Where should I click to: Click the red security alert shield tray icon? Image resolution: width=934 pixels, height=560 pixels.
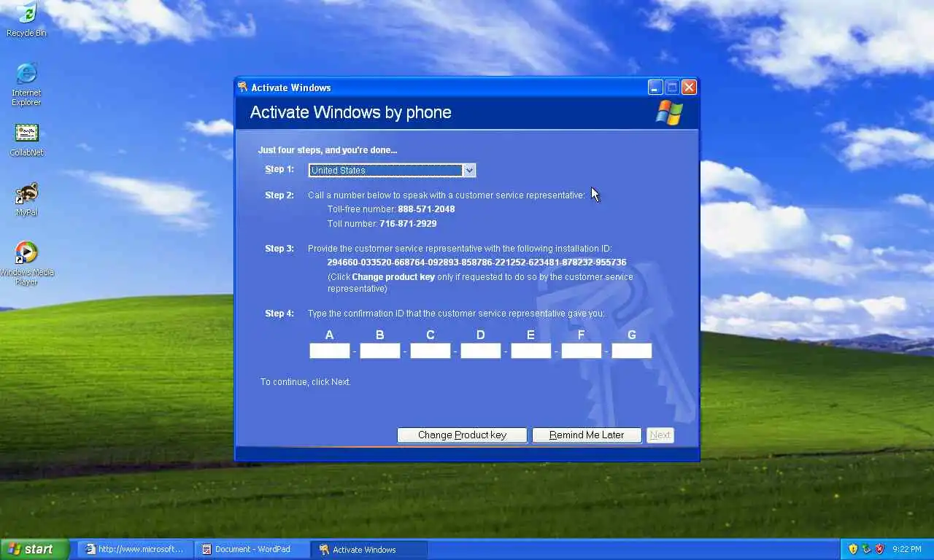click(x=879, y=549)
